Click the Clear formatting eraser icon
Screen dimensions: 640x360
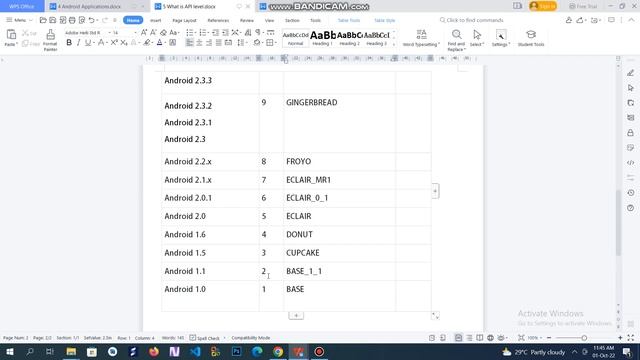[163, 33]
